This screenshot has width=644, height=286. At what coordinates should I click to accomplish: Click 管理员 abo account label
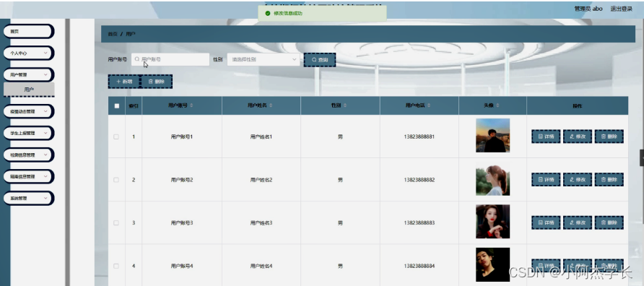588,9
